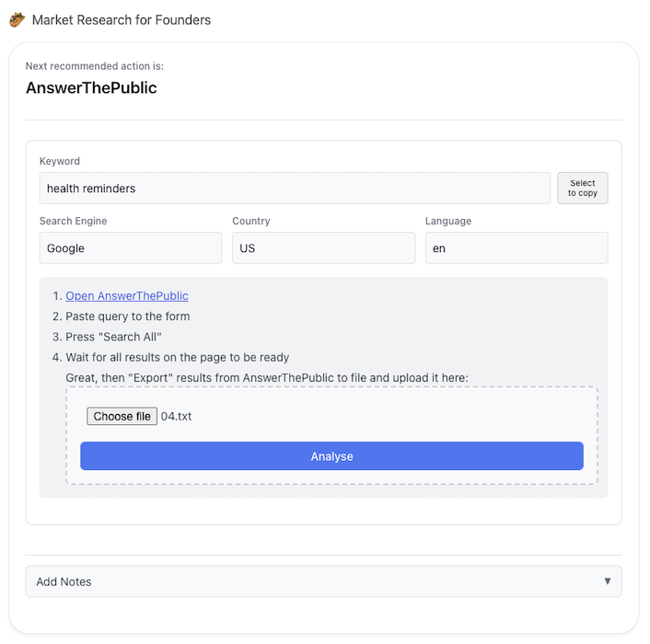Click the Market Research app logo icon
Screen dimensions: 650x644
pos(17,19)
